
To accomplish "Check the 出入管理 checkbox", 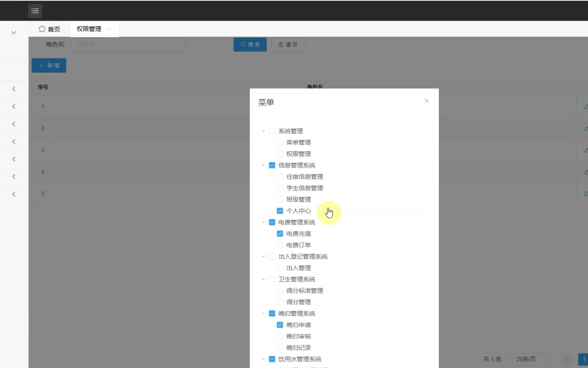I will (280, 268).
